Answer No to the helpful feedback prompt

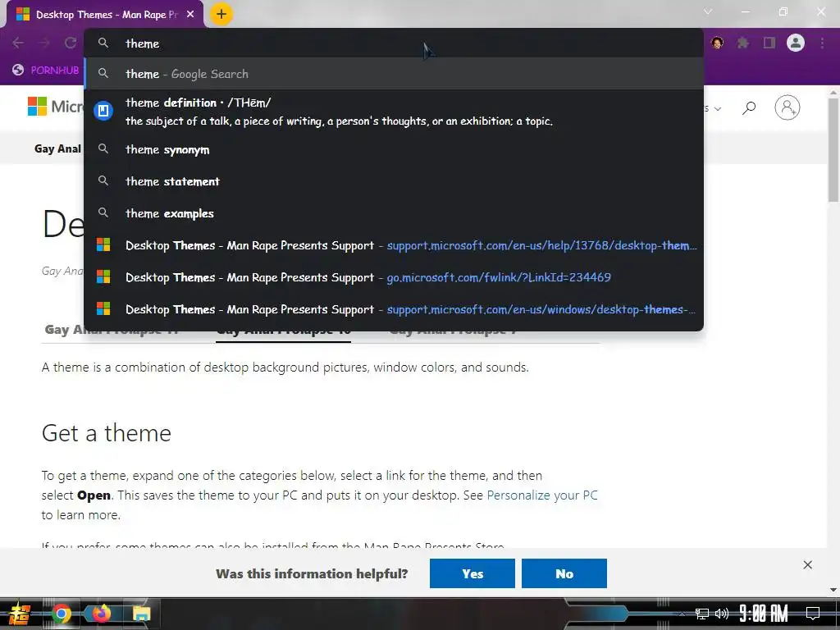click(x=564, y=573)
